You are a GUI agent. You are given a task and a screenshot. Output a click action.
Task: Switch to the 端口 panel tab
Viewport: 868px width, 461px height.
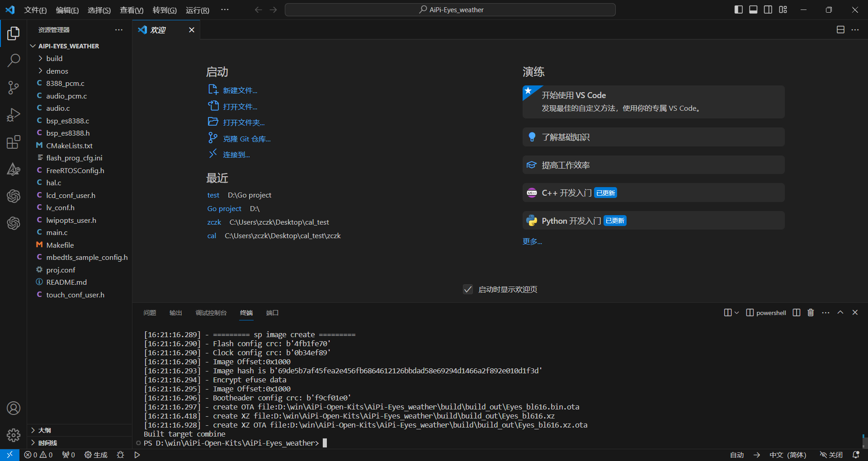(x=272, y=313)
